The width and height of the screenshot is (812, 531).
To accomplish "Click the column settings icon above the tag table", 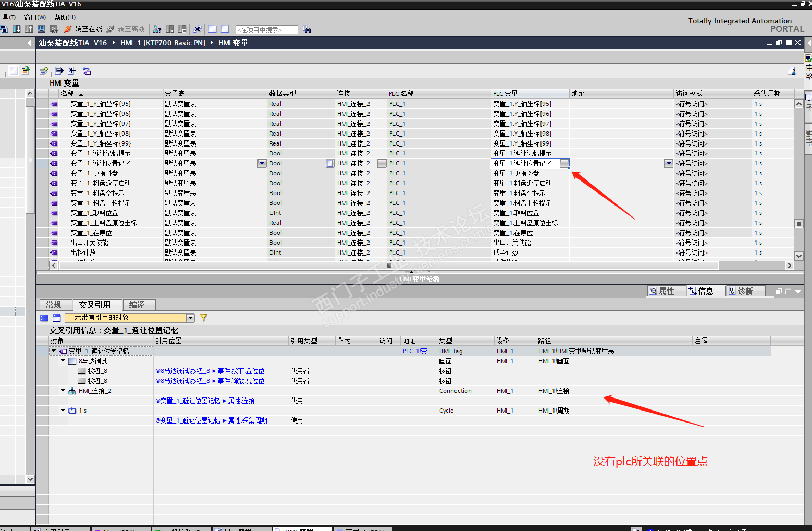I will point(791,71).
